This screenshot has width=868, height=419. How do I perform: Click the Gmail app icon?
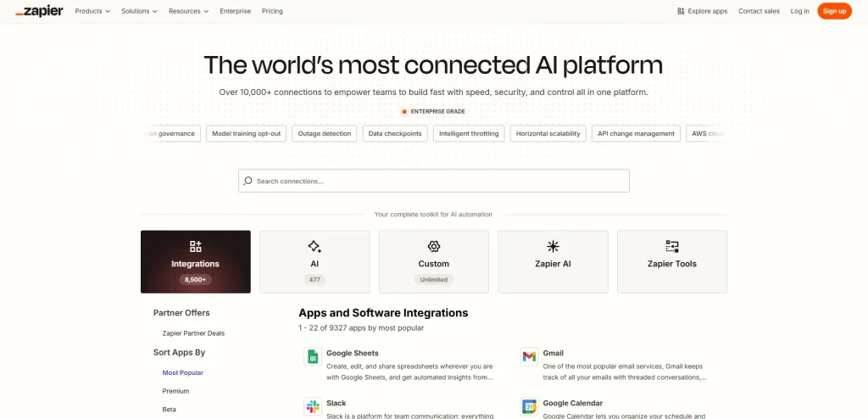click(x=529, y=356)
